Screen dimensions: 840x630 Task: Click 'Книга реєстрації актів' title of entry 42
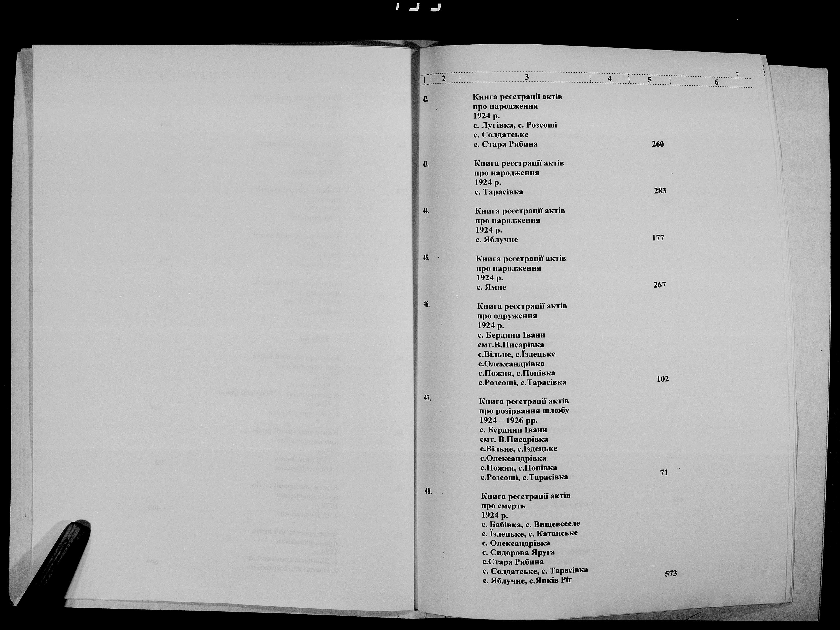(x=518, y=97)
